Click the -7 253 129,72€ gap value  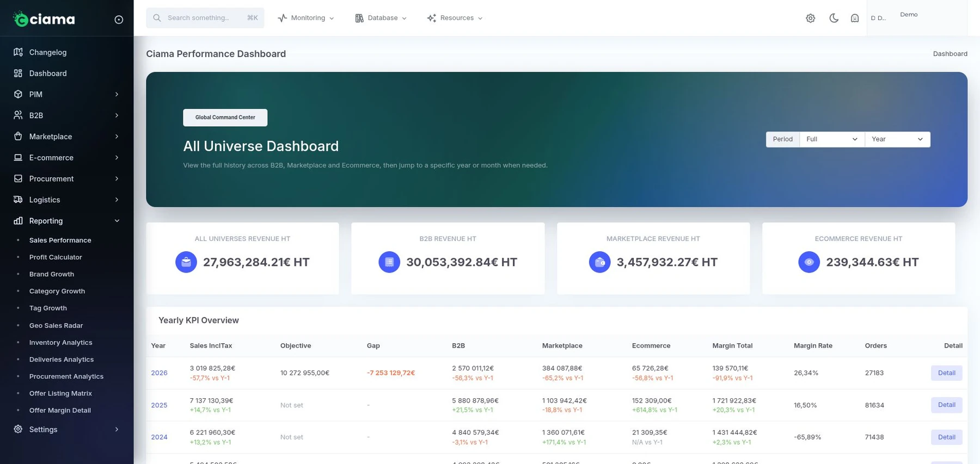[391, 373]
